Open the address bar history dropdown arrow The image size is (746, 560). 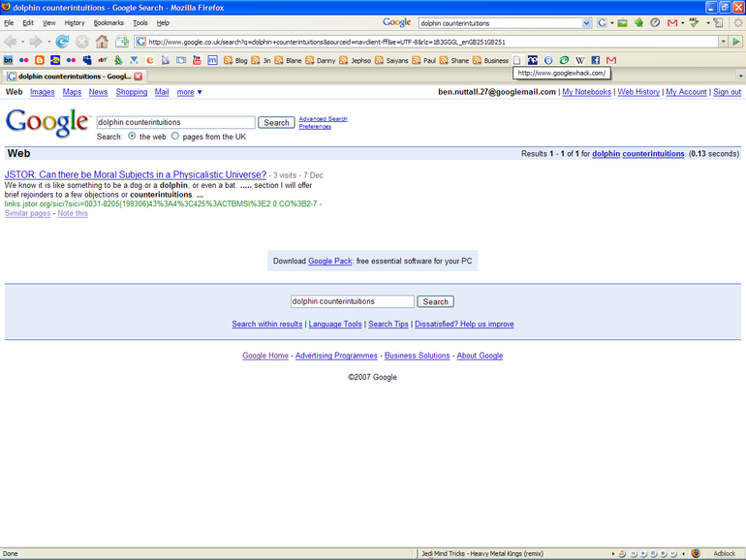(723, 42)
